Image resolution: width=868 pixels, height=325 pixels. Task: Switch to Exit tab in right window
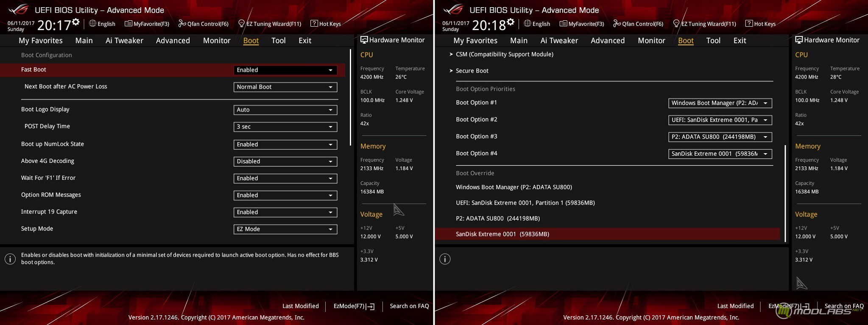click(740, 41)
